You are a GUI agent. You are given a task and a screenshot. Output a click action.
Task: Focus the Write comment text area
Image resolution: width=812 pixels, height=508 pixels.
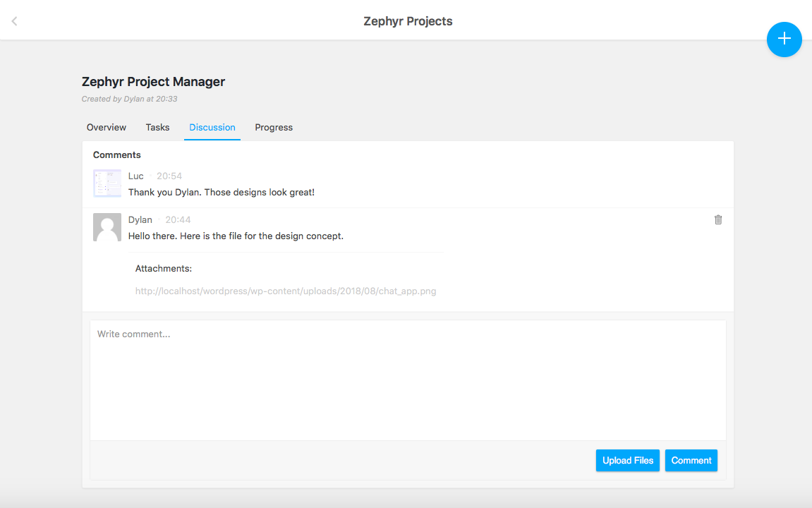tap(408, 381)
